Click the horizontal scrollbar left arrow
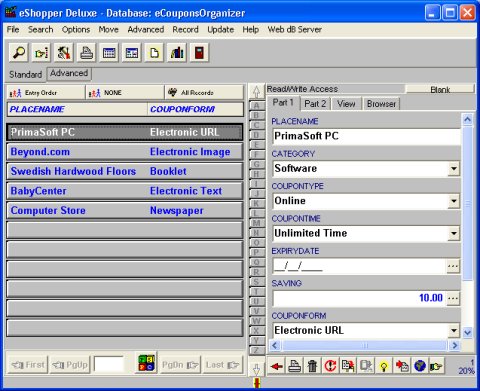This screenshot has height=391, width=480. click(275, 346)
